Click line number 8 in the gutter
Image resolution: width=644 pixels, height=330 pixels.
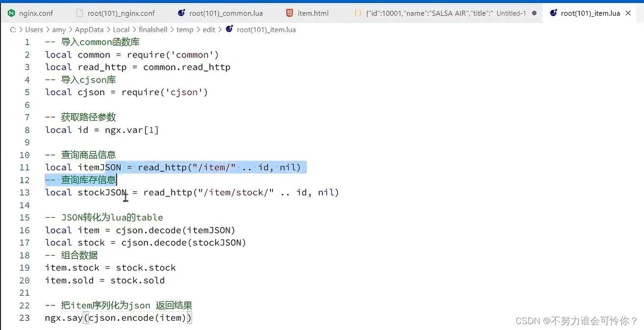pyautogui.click(x=27, y=130)
